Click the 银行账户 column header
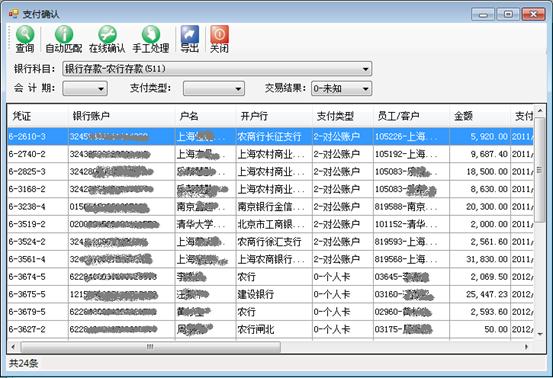The height and width of the screenshot is (378, 553). click(121, 116)
